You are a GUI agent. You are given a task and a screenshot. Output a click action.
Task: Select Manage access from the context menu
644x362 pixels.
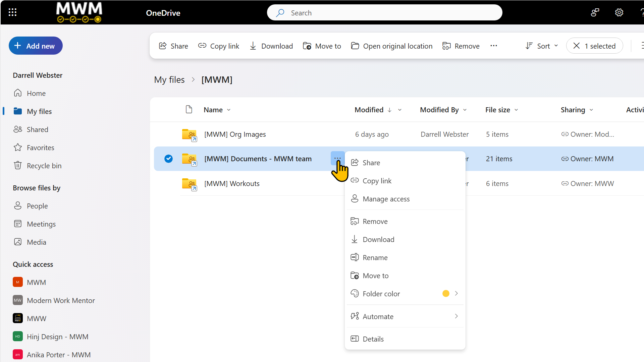coord(386,199)
